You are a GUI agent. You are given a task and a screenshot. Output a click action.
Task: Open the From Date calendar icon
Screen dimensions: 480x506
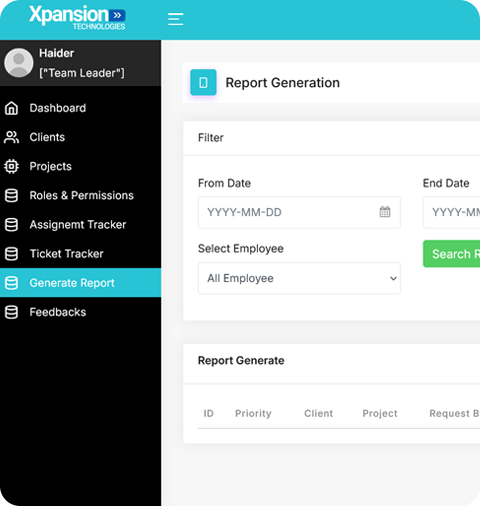385,212
